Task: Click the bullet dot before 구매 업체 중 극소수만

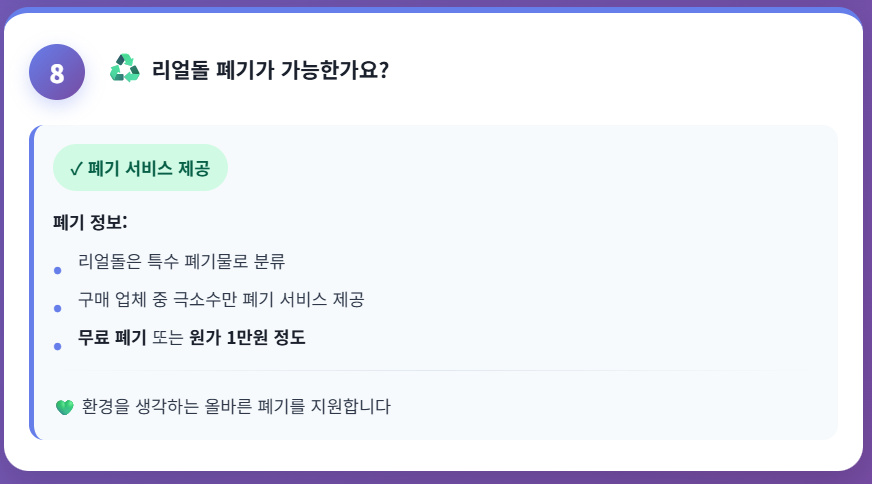Action: [x=57, y=307]
